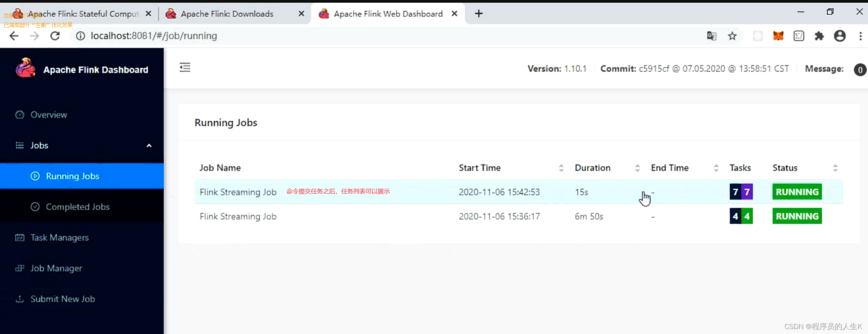Click the Apache Flink squirrel logo
Viewport: 868px width, 334px height.
pos(25,68)
